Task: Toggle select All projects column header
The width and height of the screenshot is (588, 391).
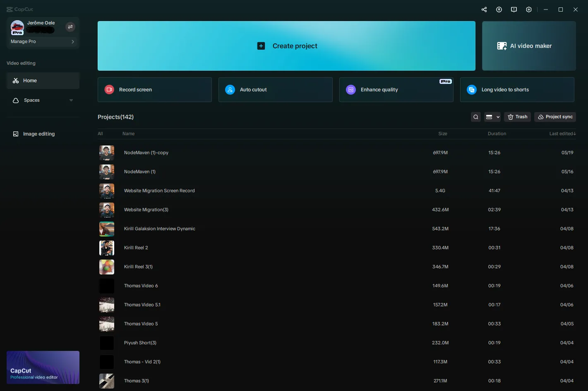Action: [100, 134]
